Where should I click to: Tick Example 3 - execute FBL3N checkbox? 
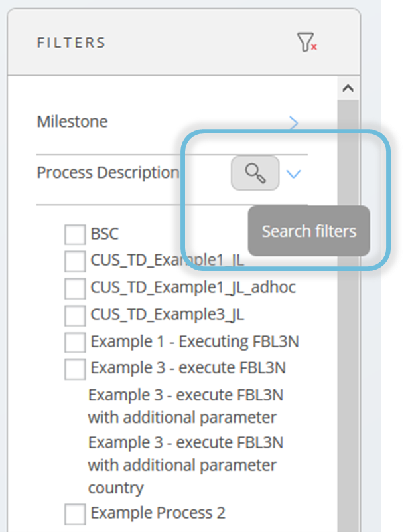coord(75,369)
